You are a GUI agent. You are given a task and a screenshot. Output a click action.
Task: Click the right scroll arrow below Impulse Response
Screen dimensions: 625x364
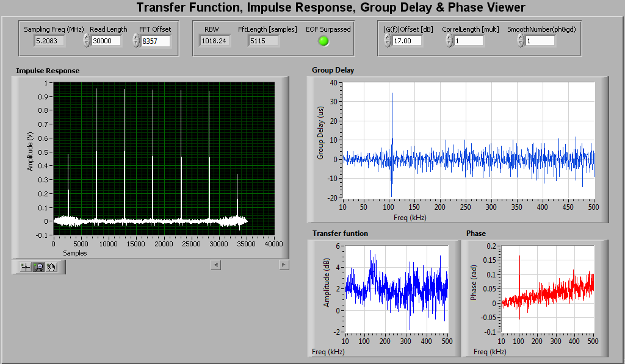tap(284, 265)
